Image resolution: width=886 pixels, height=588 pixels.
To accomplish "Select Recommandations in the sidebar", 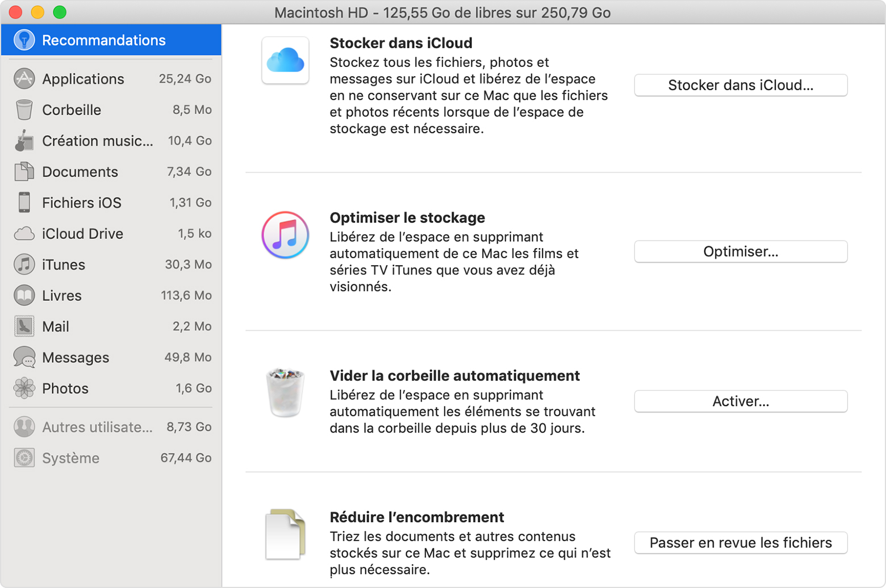I will [x=111, y=40].
